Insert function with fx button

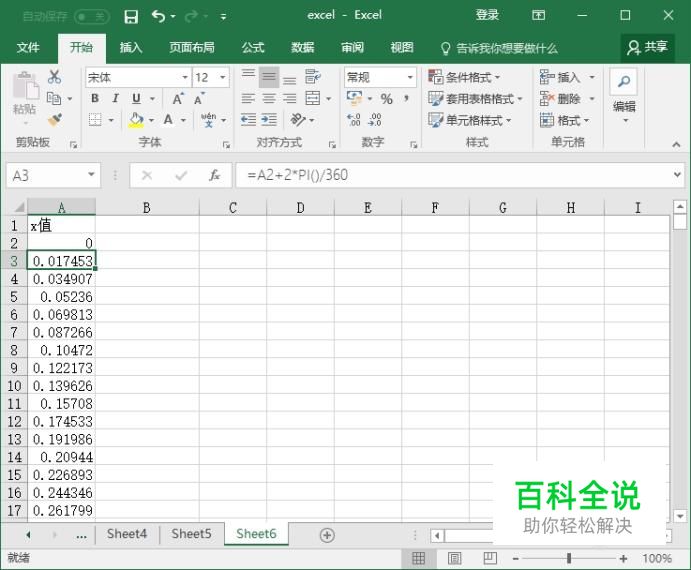pyautogui.click(x=214, y=175)
